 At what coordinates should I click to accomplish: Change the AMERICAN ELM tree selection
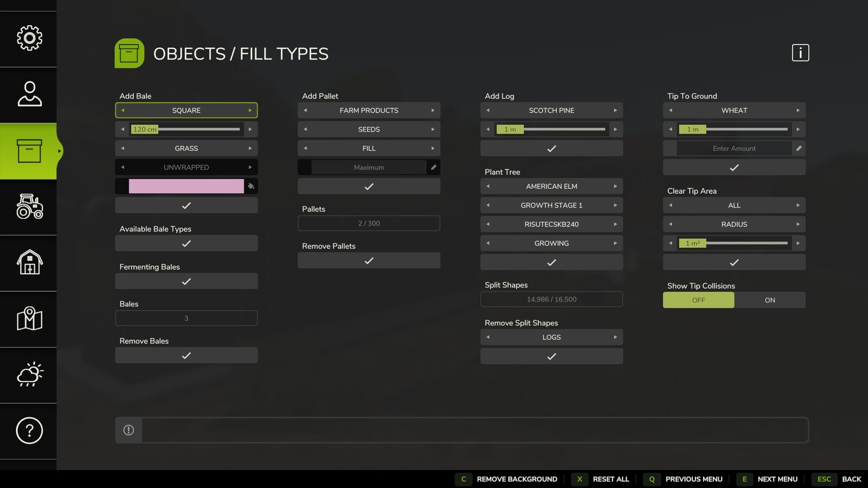coord(551,186)
